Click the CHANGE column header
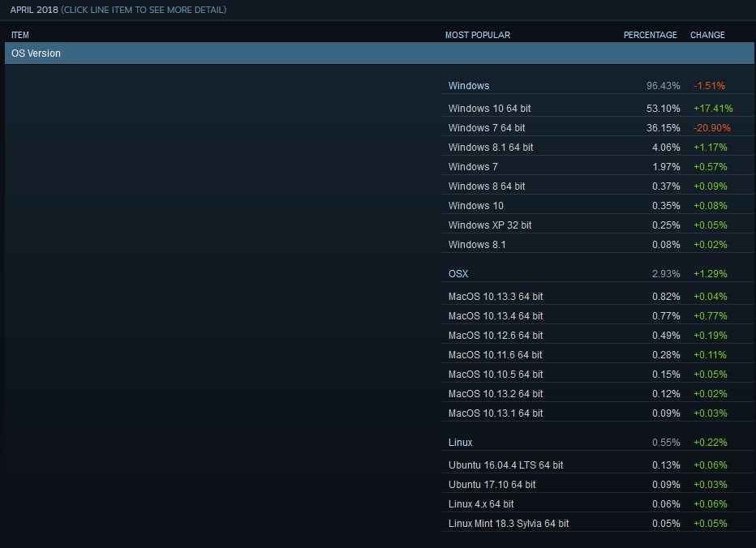The width and height of the screenshot is (756, 548). coord(707,35)
